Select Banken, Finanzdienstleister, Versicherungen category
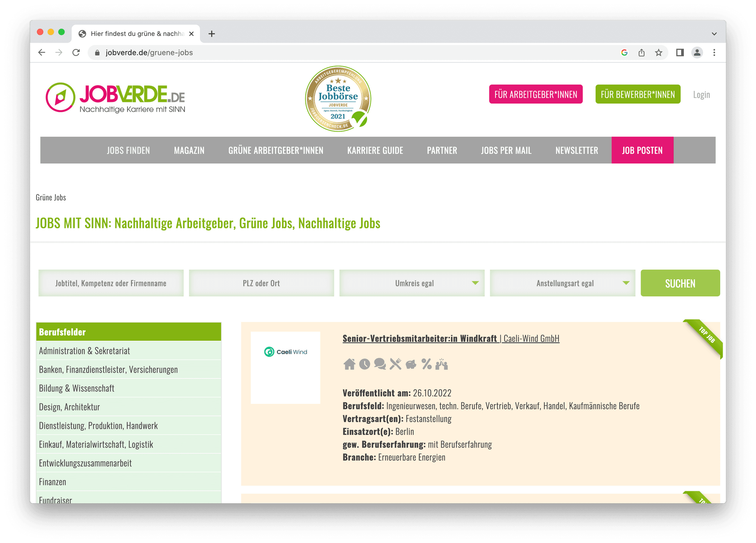This screenshot has width=756, height=543. 129,369
